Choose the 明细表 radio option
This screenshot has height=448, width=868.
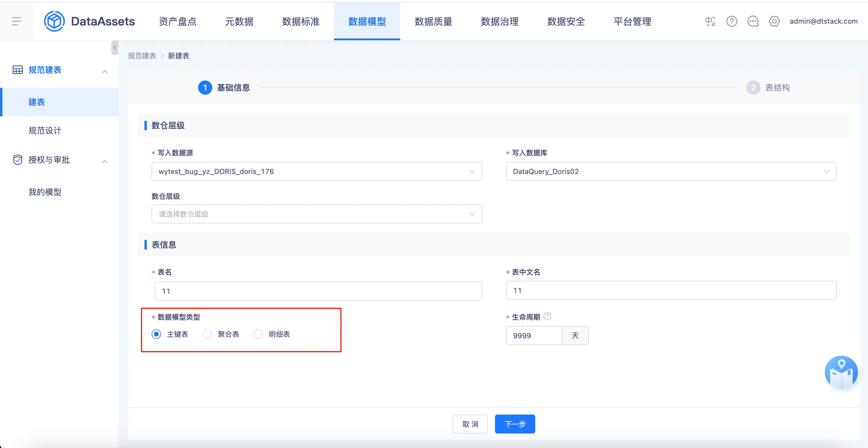258,334
